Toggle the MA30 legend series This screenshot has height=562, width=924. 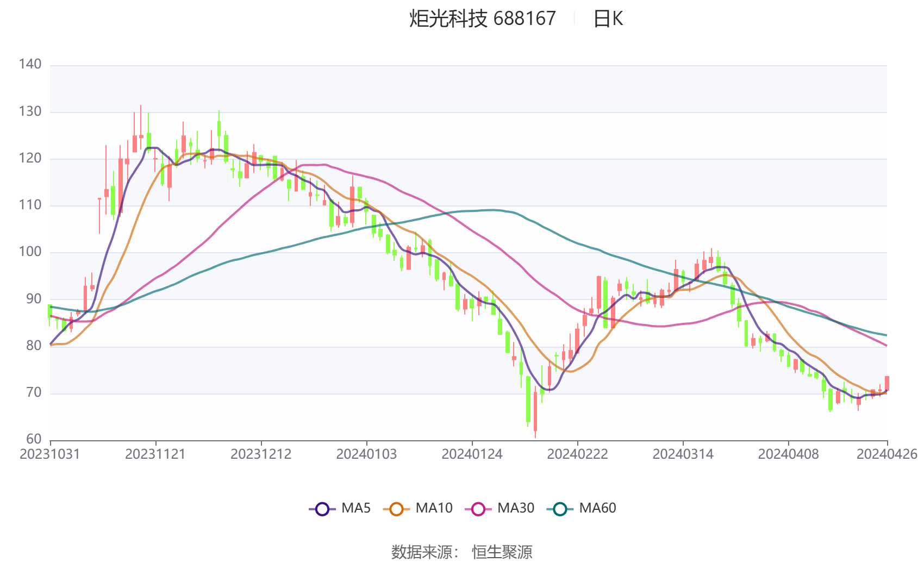pos(500,509)
